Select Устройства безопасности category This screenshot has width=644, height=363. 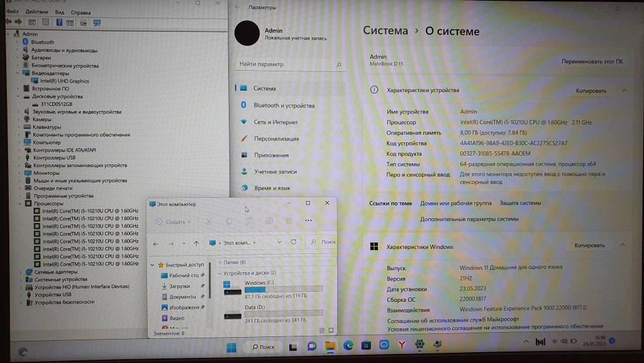(64, 302)
